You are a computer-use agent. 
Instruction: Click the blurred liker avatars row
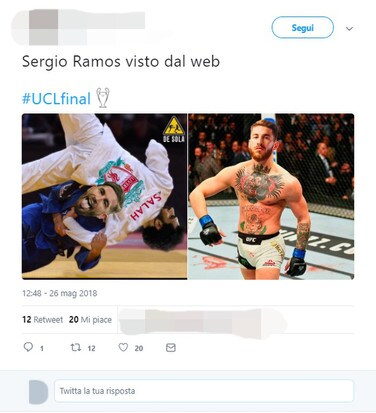pos(202,321)
